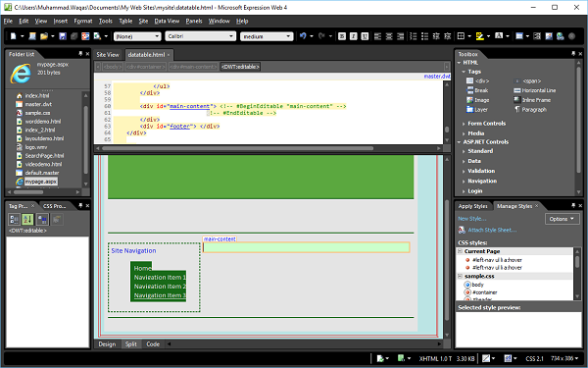Viewport: 588px width, 368px height.
Task: Click the Save icon in the toolbar
Action: (63, 36)
